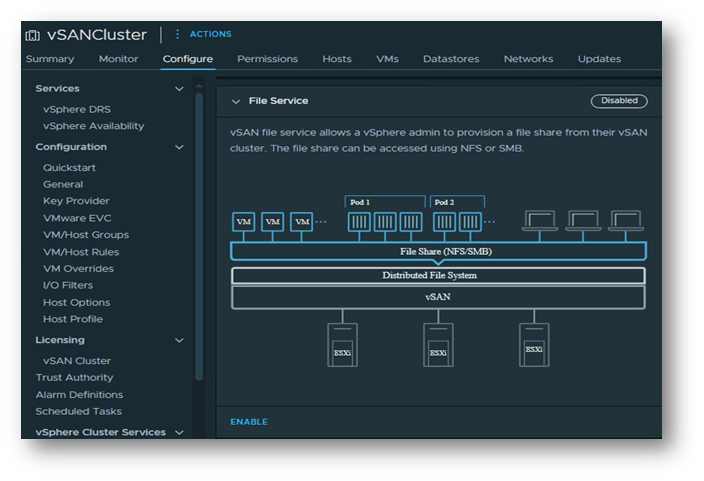Viewport: 704px width, 481px height.
Task: Click the vSANCluster cluster icon
Action: (32, 35)
